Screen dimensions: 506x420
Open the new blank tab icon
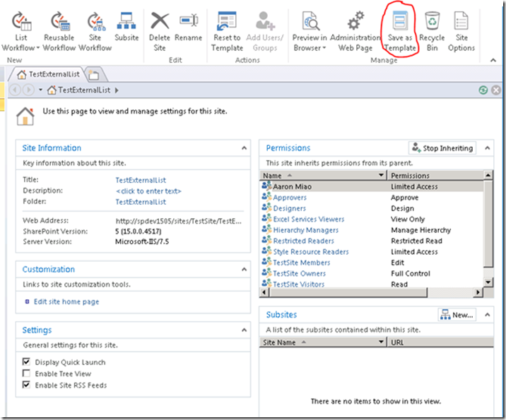94,75
